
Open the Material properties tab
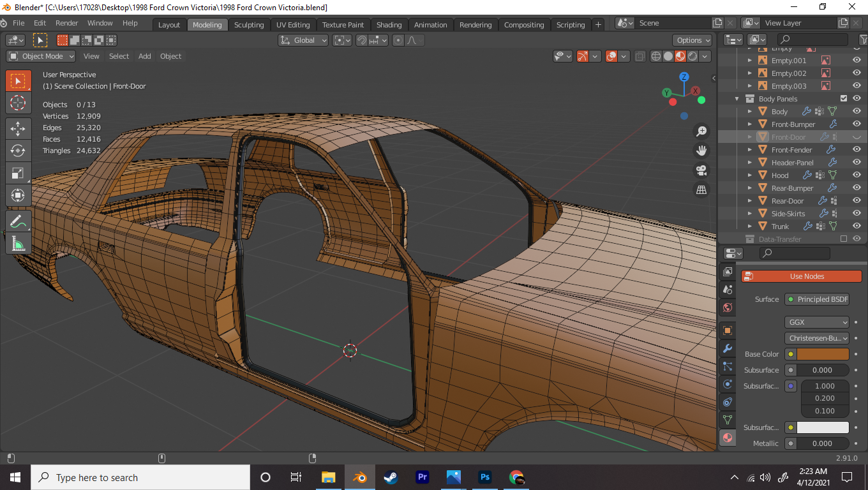click(x=727, y=438)
